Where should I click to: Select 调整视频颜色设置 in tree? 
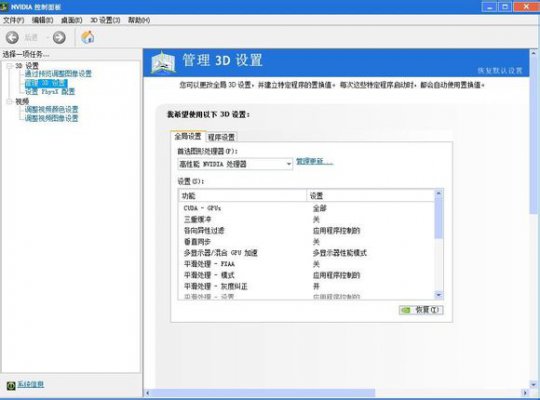52,110
